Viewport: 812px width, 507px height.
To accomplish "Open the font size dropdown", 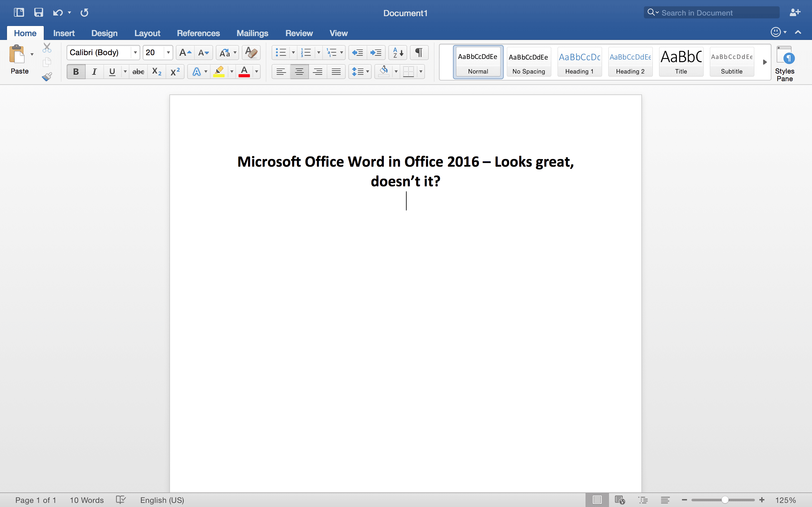I will 168,53.
